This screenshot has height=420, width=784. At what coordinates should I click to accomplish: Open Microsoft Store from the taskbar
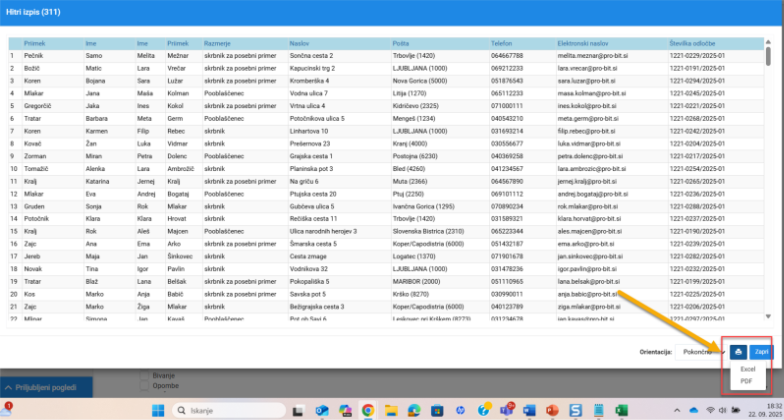click(x=437, y=410)
